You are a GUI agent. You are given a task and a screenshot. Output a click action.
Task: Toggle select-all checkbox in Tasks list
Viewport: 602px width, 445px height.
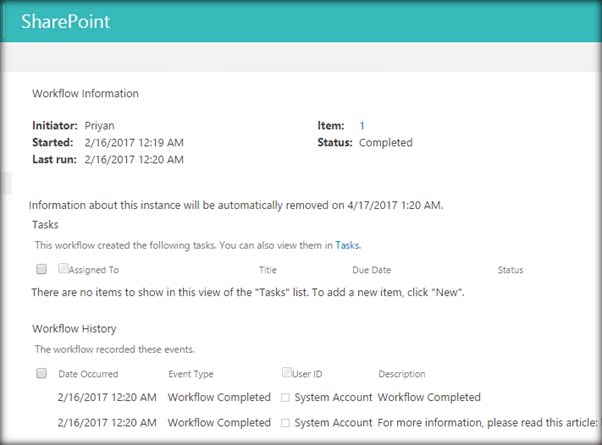coord(41,269)
